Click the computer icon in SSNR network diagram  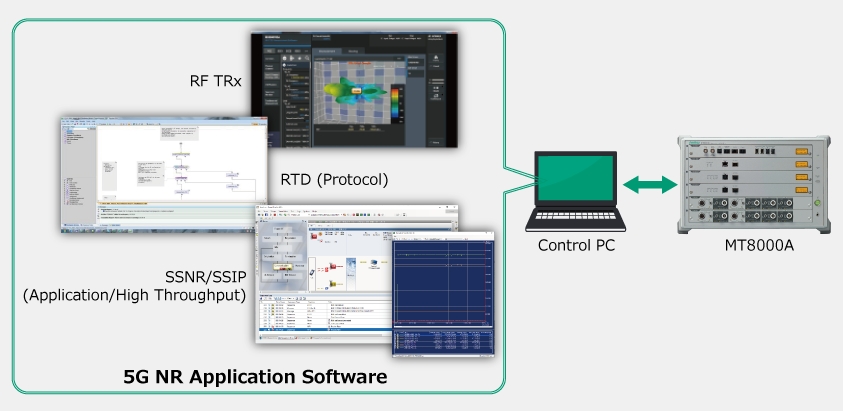374,263
